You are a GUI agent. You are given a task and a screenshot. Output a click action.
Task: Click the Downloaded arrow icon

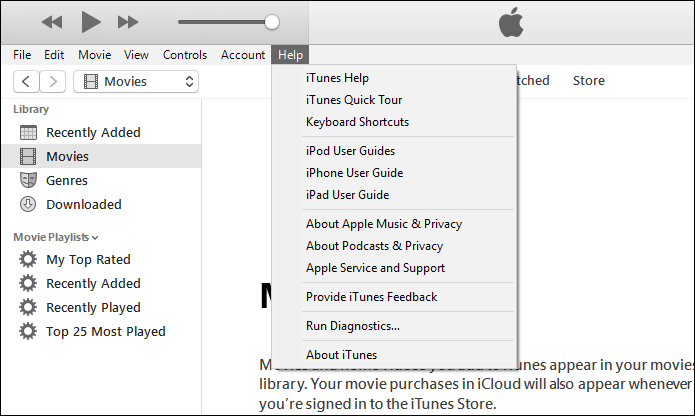click(x=28, y=204)
